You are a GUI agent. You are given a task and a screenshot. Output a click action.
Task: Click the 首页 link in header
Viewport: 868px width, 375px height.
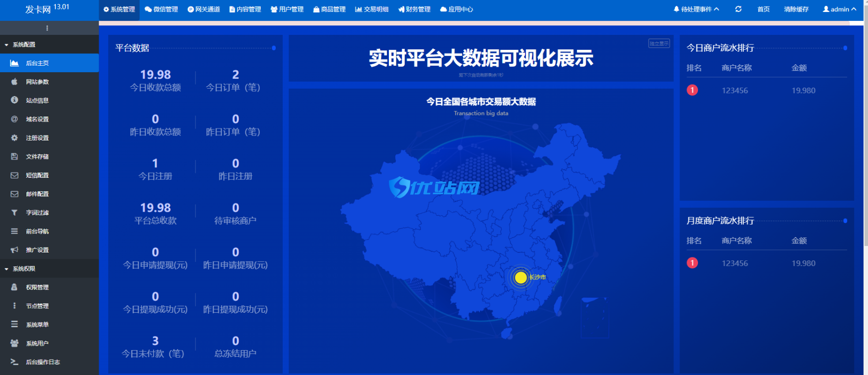click(763, 9)
